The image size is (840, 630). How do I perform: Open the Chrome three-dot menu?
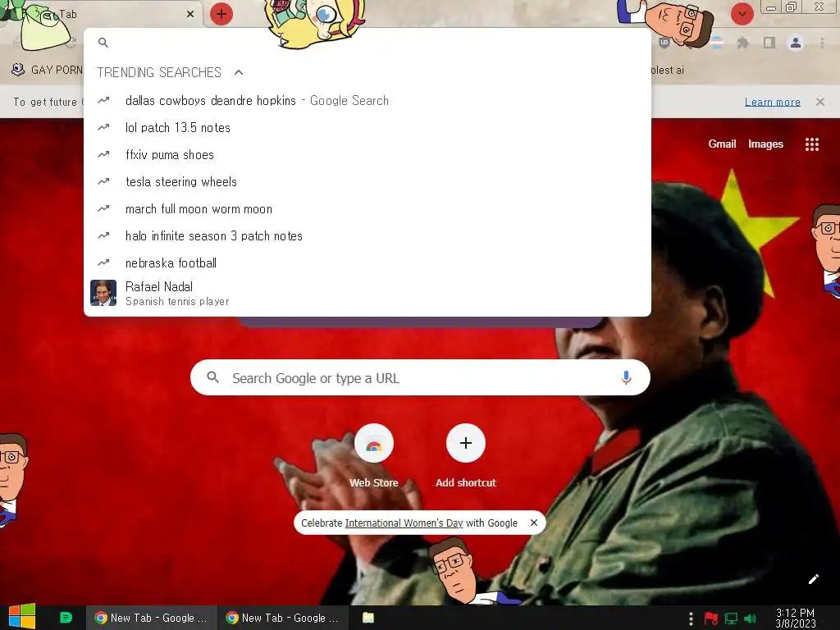point(822,43)
